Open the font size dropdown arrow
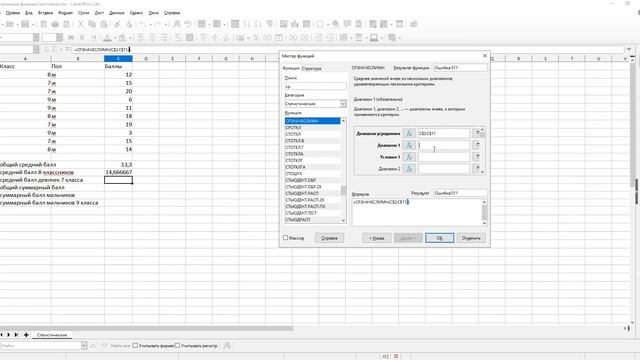Screen dimensions: 640x360 (x=60, y=38)
